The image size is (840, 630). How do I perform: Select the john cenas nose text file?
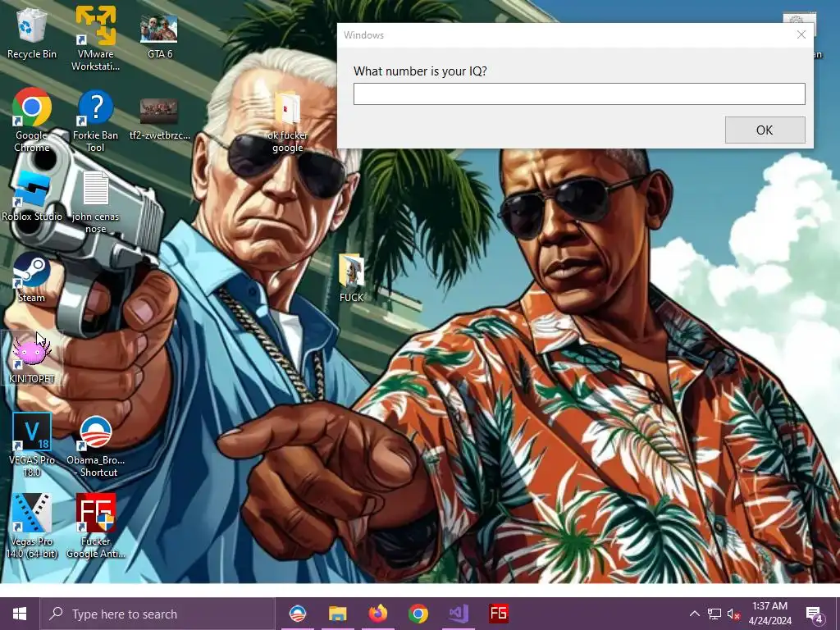(x=95, y=202)
